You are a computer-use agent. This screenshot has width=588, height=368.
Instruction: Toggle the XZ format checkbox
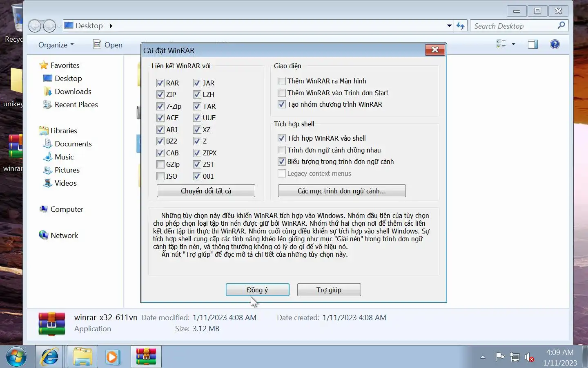(197, 130)
